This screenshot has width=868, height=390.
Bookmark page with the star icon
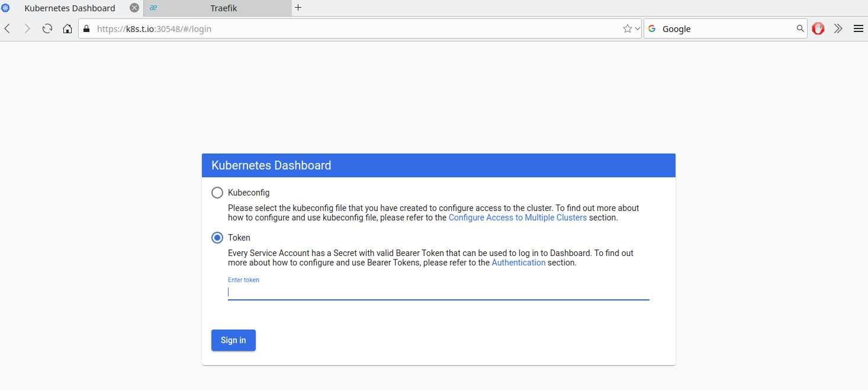tap(627, 28)
